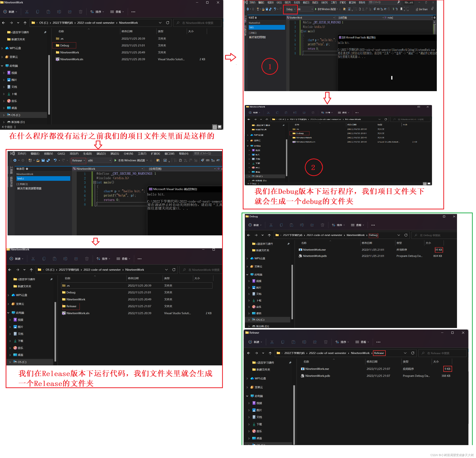Click Share icon in the Release folder window

tap(315, 342)
